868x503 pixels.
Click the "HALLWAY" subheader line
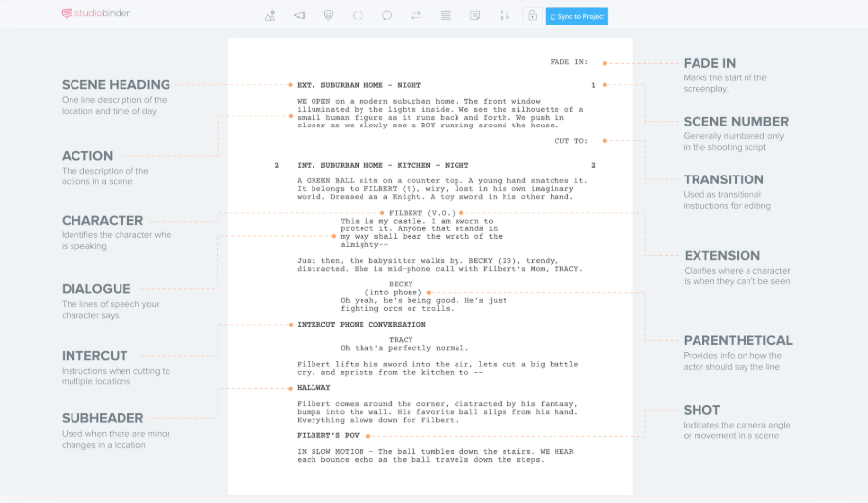pyautogui.click(x=313, y=387)
